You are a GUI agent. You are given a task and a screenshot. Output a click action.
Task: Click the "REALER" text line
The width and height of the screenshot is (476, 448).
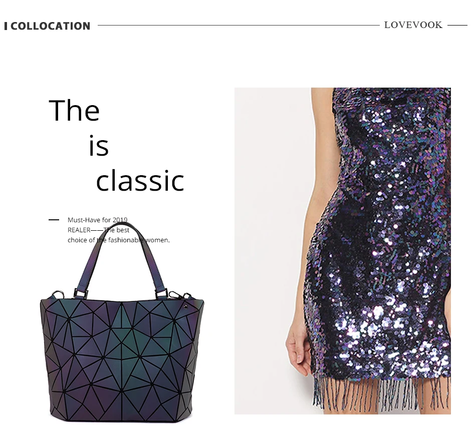(98, 230)
